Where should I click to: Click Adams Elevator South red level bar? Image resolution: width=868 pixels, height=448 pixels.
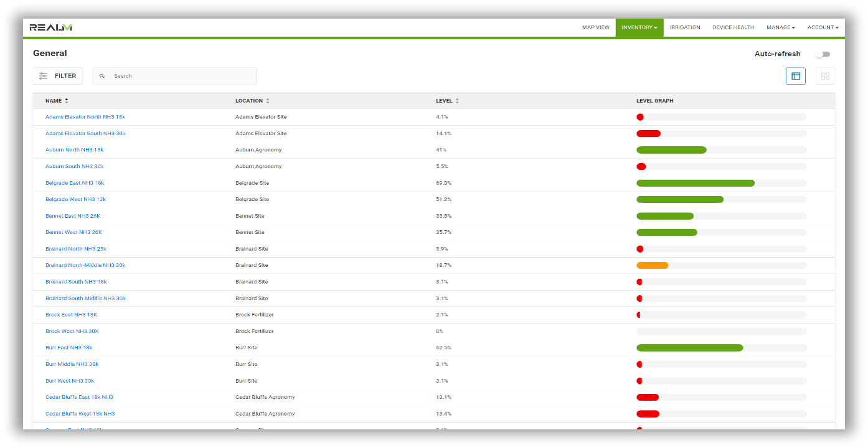tap(648, 133)
